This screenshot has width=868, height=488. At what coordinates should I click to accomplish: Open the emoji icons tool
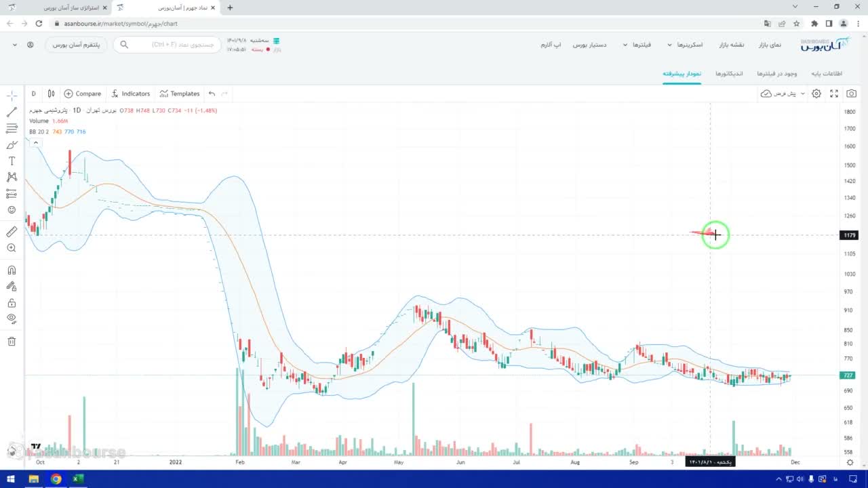click(x=12, y=210)
